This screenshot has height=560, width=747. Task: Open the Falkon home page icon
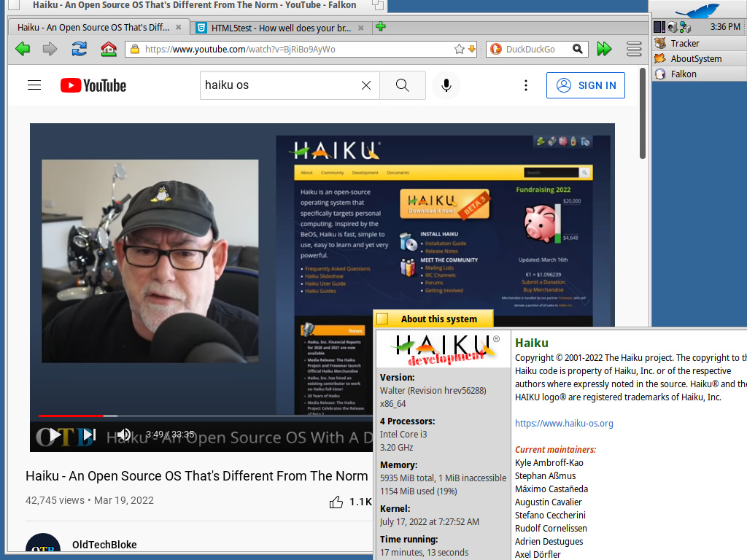(x=109, y=49)
